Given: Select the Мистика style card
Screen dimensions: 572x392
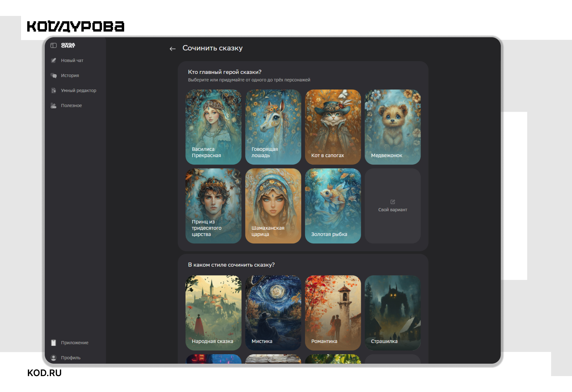Looking at the screenshot, I should (x=273, y=313).
